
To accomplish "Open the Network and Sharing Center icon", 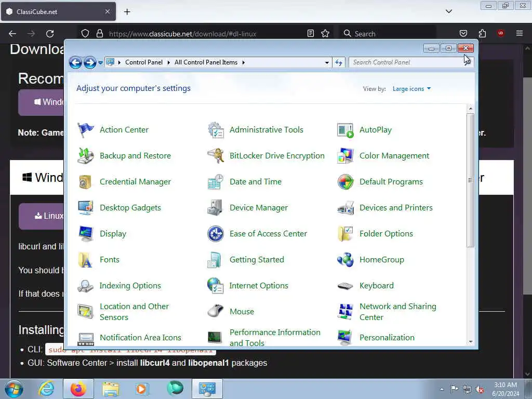I will pos(345,312).
